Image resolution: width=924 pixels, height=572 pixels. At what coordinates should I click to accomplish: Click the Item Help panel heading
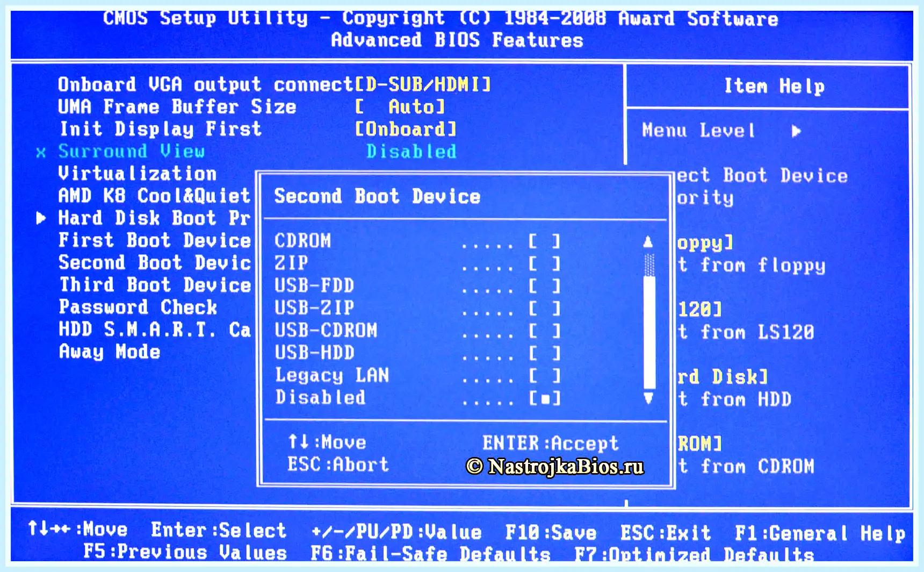click(774, 86)
